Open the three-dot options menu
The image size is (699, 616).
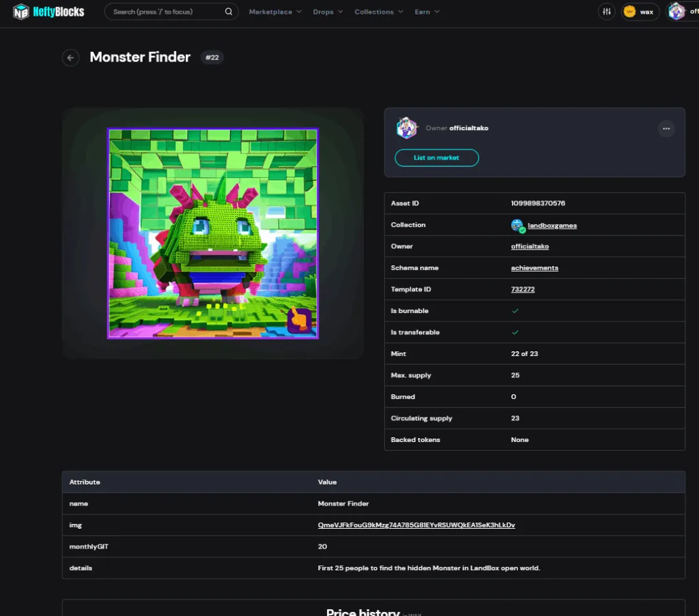(x=666, y=129)
